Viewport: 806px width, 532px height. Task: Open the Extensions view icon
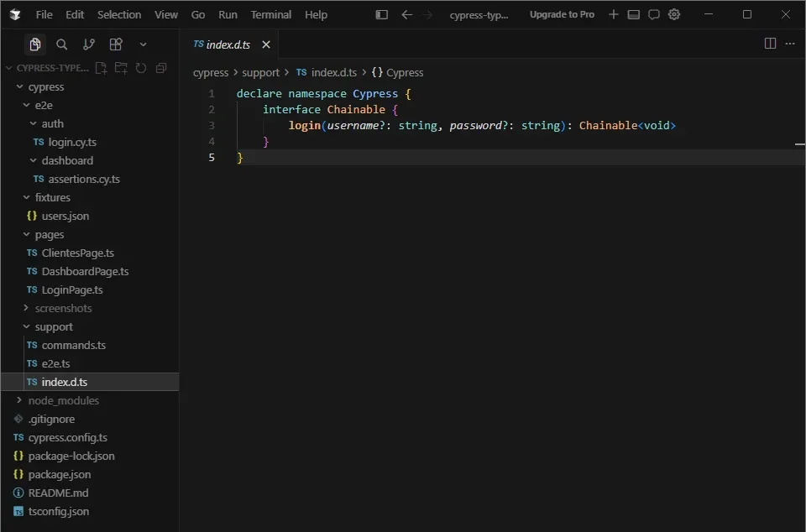coord(116,44)
